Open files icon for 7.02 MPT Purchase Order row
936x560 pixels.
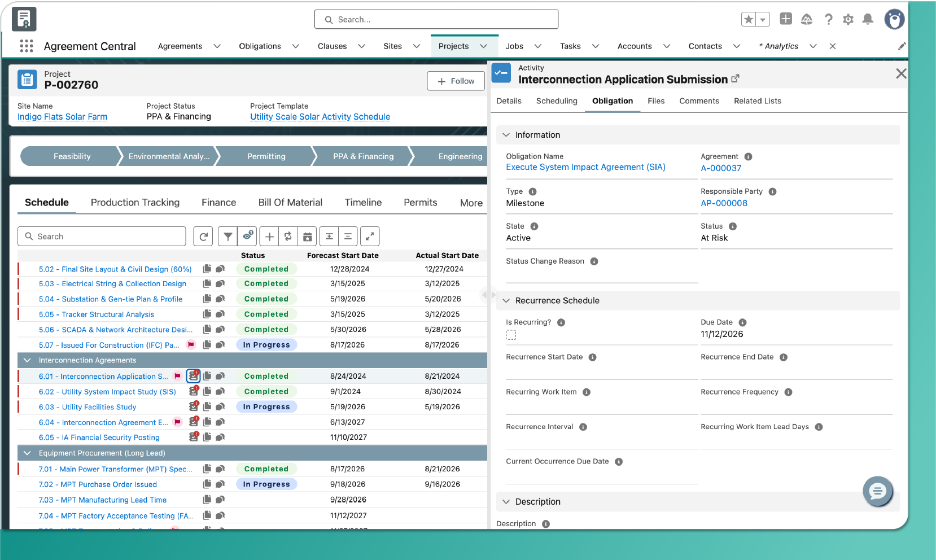207,484
